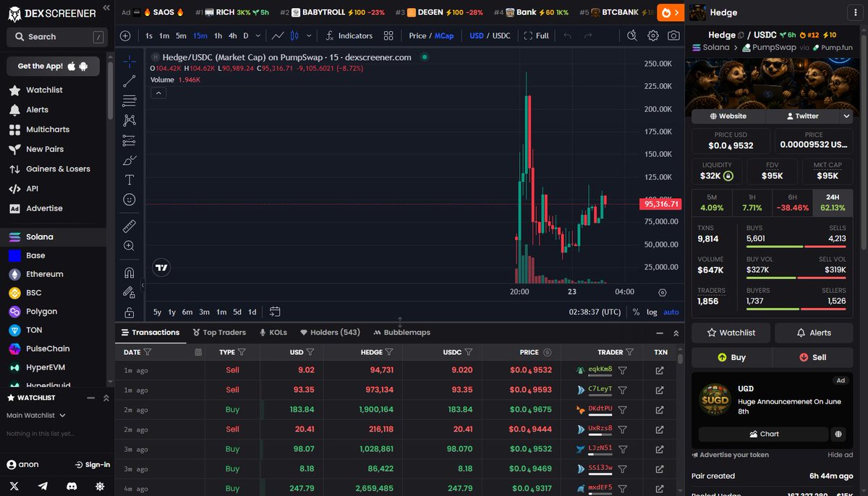The image size is (868, 496).
Task: Click trader address DKdtPU
Action: 600,409
